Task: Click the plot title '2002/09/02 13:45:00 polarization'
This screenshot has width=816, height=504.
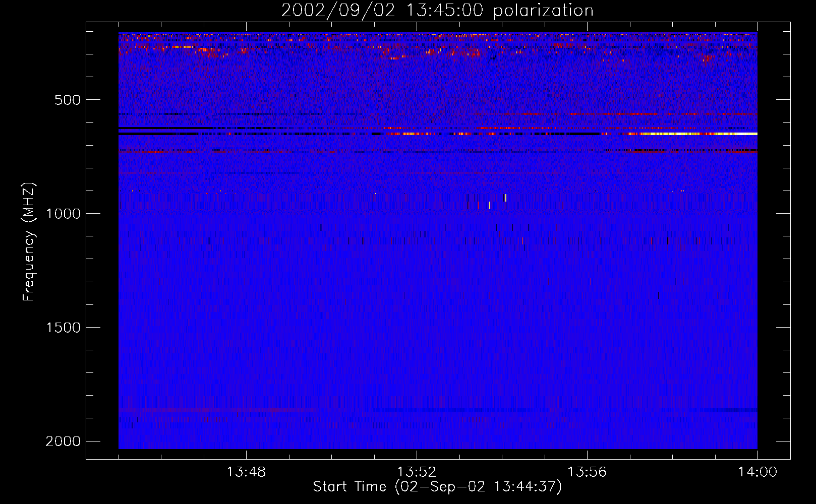Action: [x=437, y=11]
